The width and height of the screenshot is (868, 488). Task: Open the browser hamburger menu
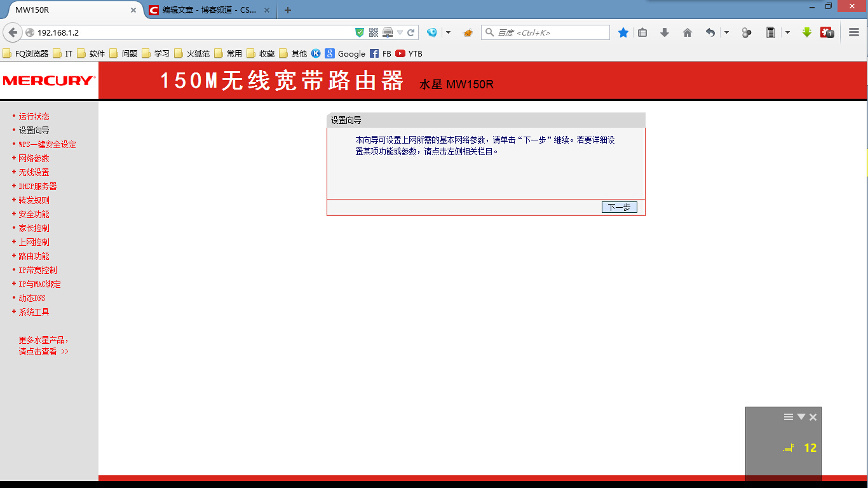coord(854,32)
